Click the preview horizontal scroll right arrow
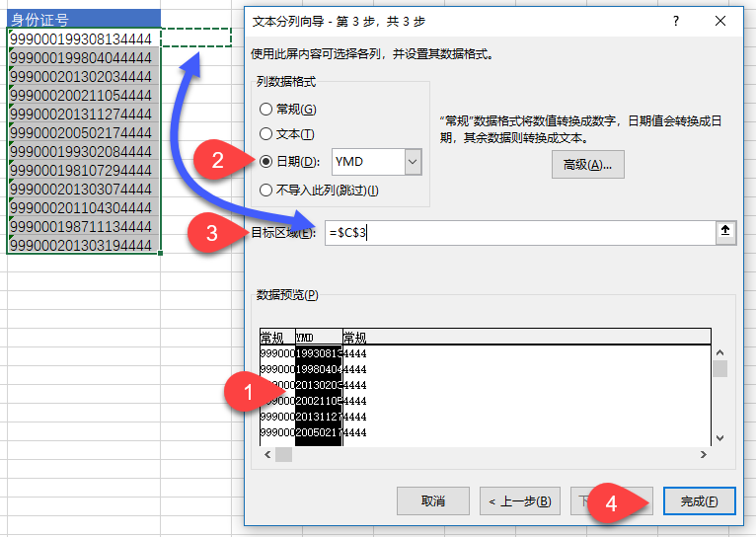The image size is (756, 537). (703, 454)
